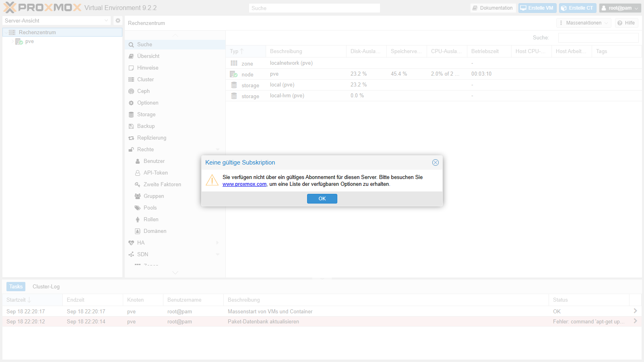The height and width of the screenshot is (362, 644).
Task: Expand the pve node tree arrow
Action: click(12, 41)
